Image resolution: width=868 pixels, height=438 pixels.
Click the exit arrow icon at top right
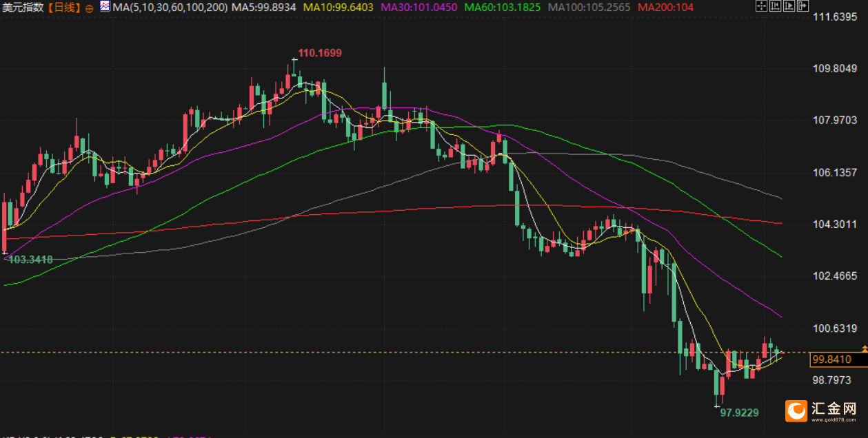coord(802,7)
